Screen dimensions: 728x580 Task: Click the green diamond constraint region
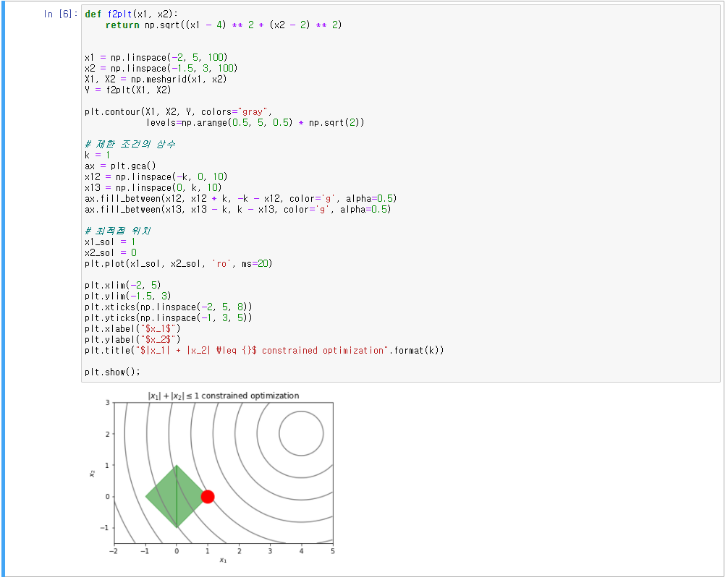(x=177, y=497)
